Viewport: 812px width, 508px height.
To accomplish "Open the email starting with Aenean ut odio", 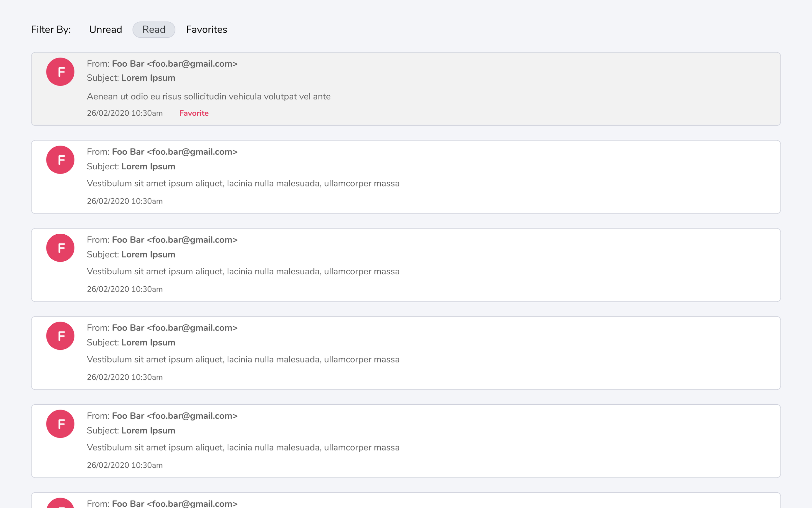I will point(209,97).
